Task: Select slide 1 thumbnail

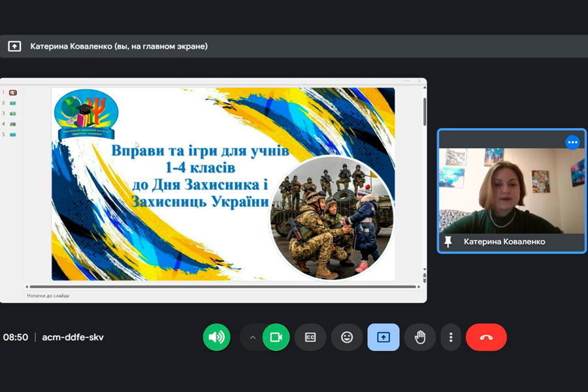Action: (12, 93)
